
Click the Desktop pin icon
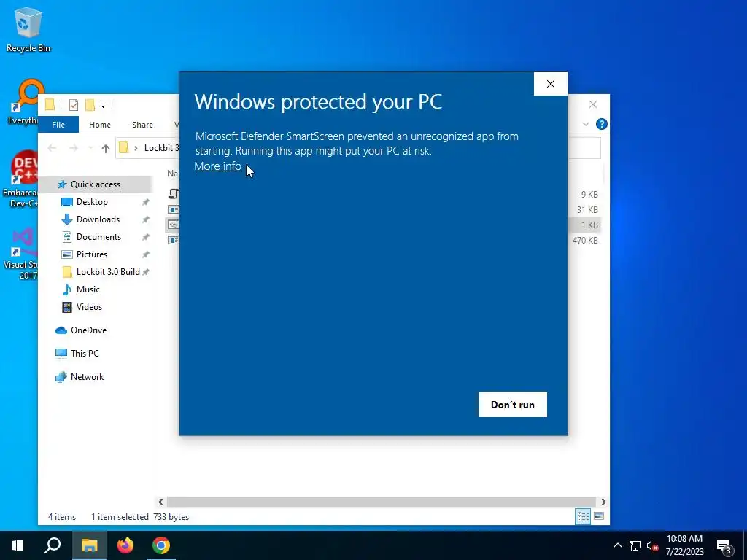(x=146, y=202)
